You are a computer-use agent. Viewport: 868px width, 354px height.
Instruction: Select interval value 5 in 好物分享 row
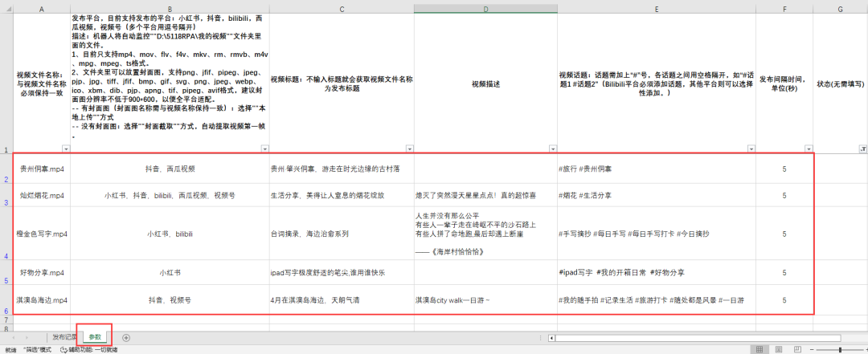point(784,273)
